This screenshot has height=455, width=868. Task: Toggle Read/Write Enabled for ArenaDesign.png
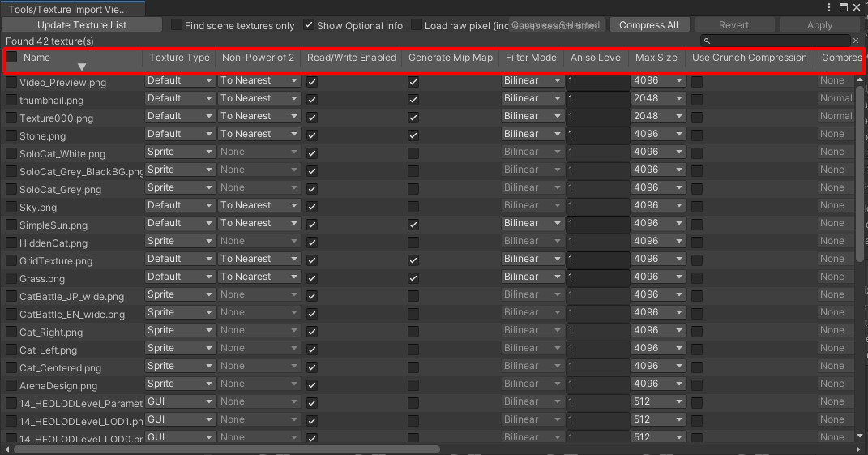[x=312, y=385]
